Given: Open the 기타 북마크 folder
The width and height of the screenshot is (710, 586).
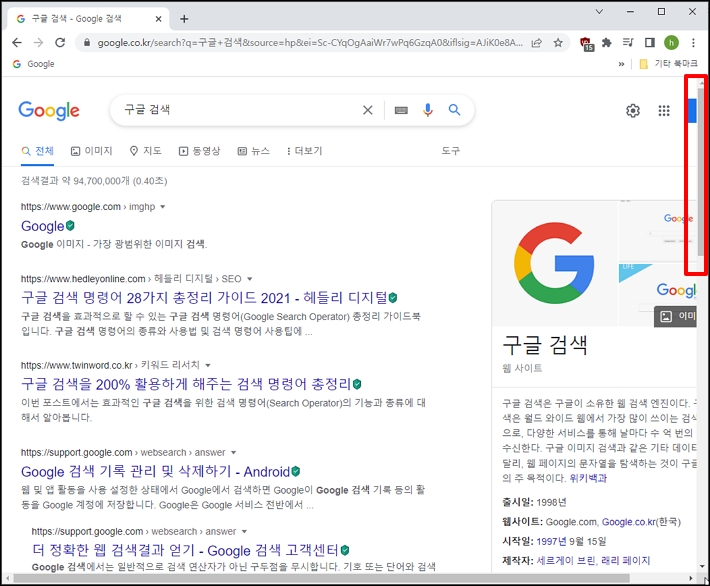Looking at the screenshot, I should (x=668, y=64).
